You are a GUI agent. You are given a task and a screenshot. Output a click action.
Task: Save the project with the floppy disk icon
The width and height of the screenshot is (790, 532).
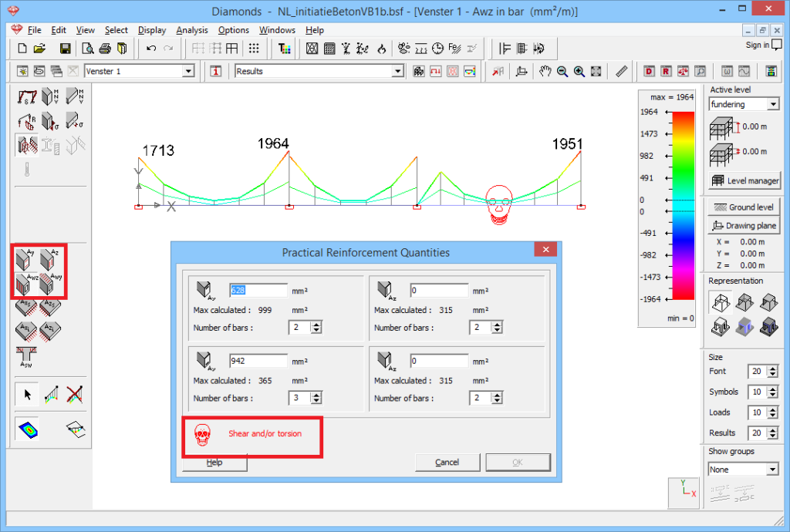tap(65, 49)
